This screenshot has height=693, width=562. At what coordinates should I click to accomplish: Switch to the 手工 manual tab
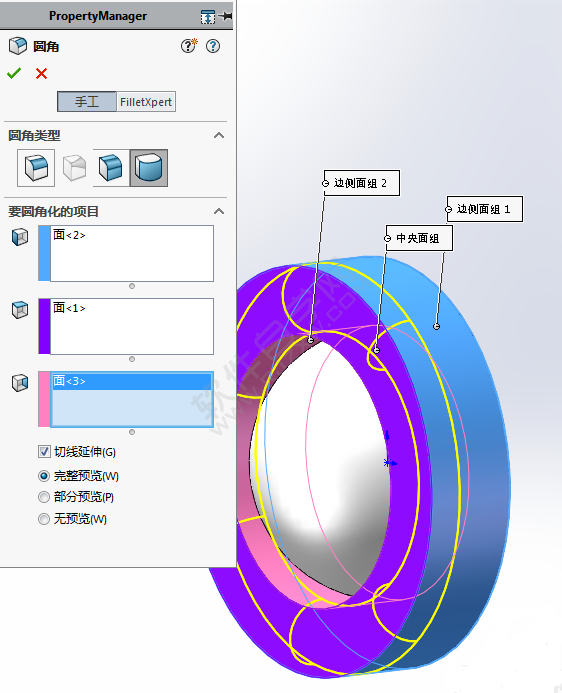pyautogui.click(x=87, y=102)
